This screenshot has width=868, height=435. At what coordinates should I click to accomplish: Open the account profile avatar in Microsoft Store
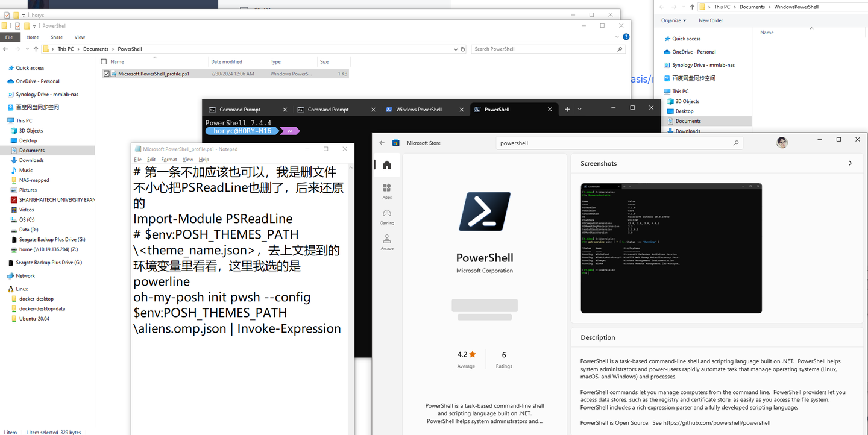782,142
